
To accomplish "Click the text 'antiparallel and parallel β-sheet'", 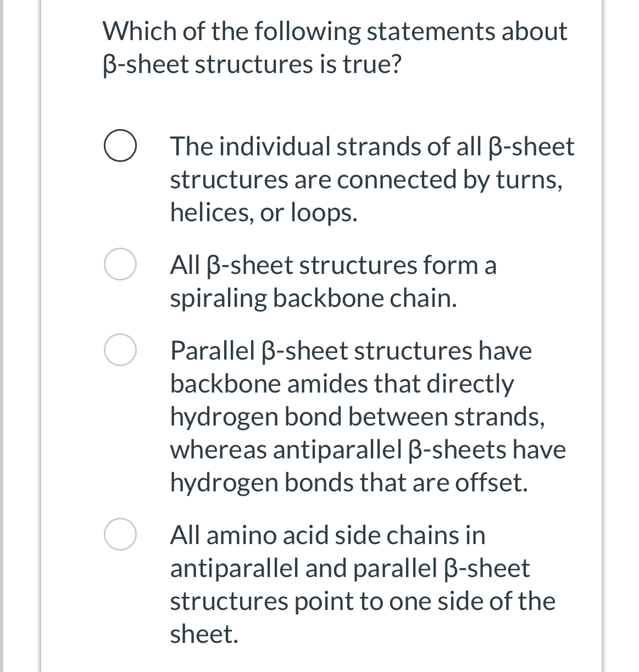I will tap(349, 568).
